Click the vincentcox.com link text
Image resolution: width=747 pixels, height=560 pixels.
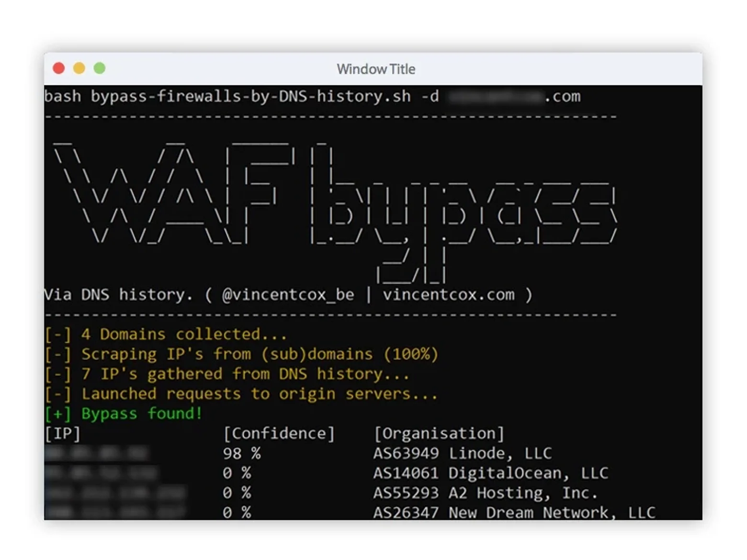pyautogui.click(x=449, y=295)
